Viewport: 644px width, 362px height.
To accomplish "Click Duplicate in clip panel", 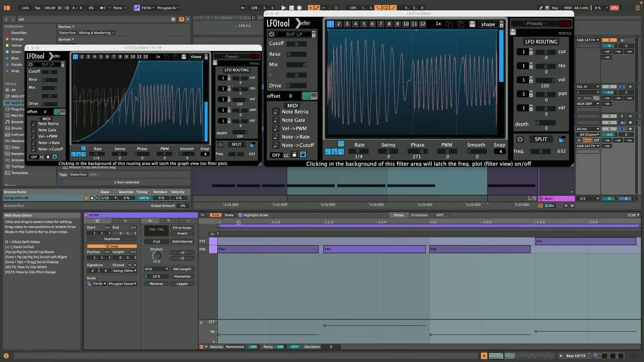I will point(112,239).
